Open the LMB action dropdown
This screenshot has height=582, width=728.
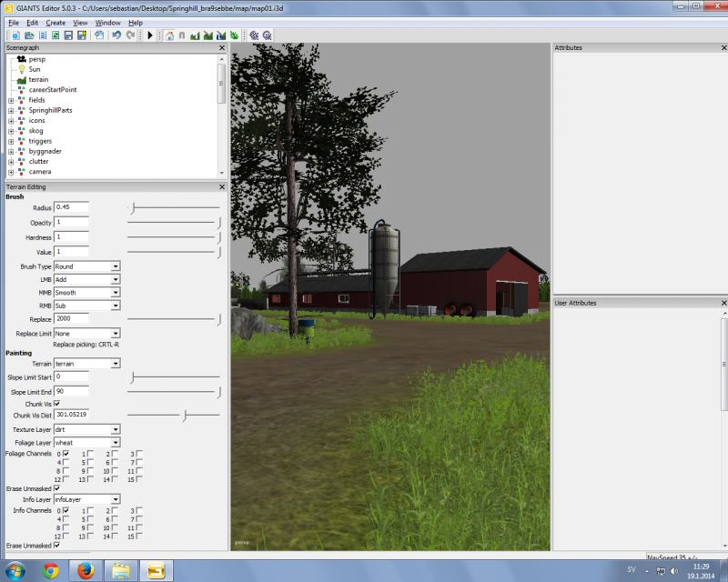[87, 279]
